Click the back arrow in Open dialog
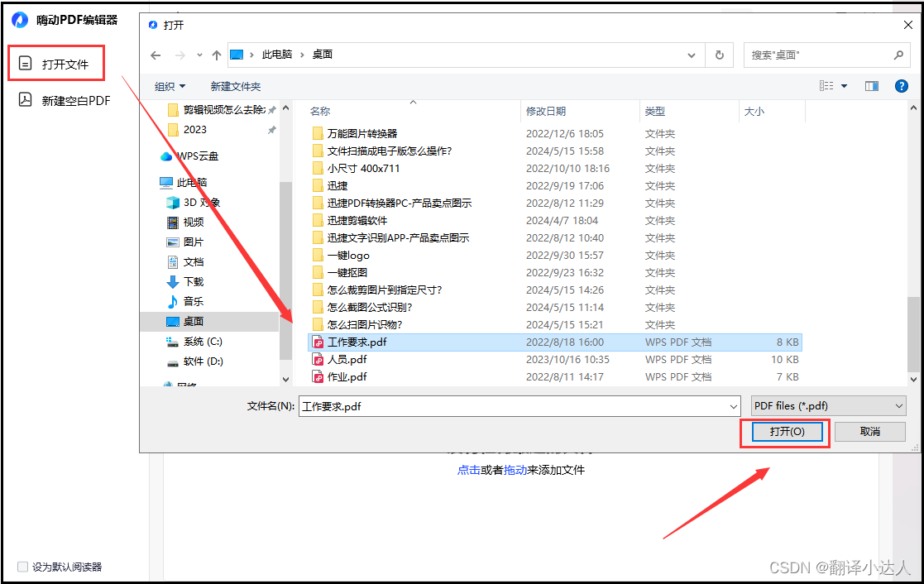924x584 pixels. click(x=156, y=55)
